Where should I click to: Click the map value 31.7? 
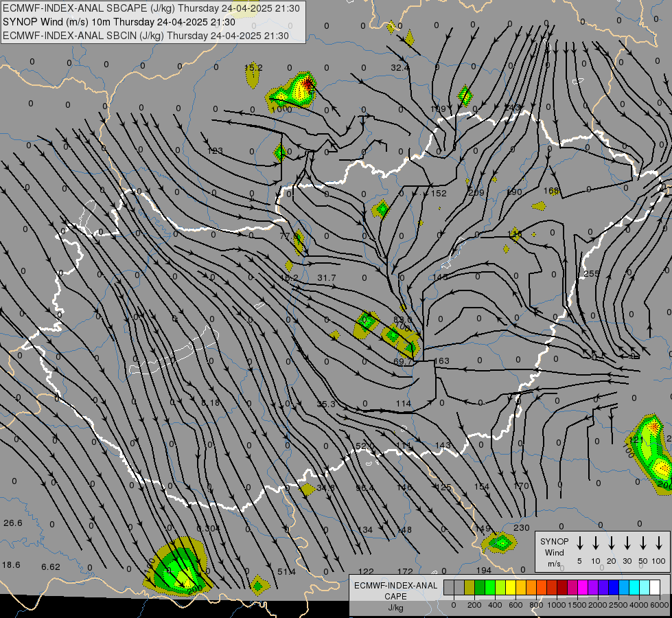tap(327, 278)
